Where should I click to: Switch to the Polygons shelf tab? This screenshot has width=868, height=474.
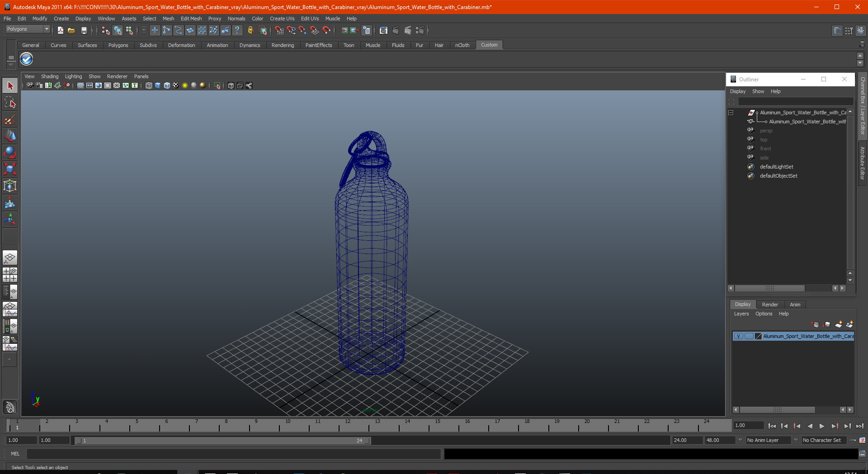118,45
